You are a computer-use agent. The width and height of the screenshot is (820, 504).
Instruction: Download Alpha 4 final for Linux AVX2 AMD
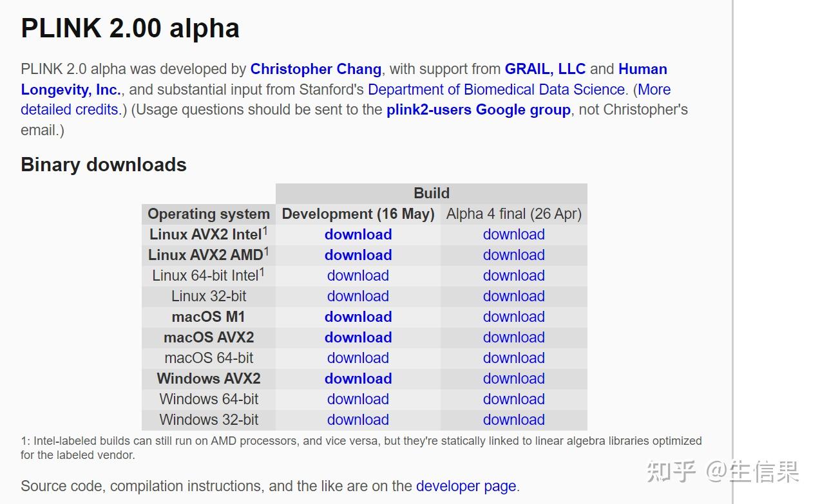(x=513, y=256)
